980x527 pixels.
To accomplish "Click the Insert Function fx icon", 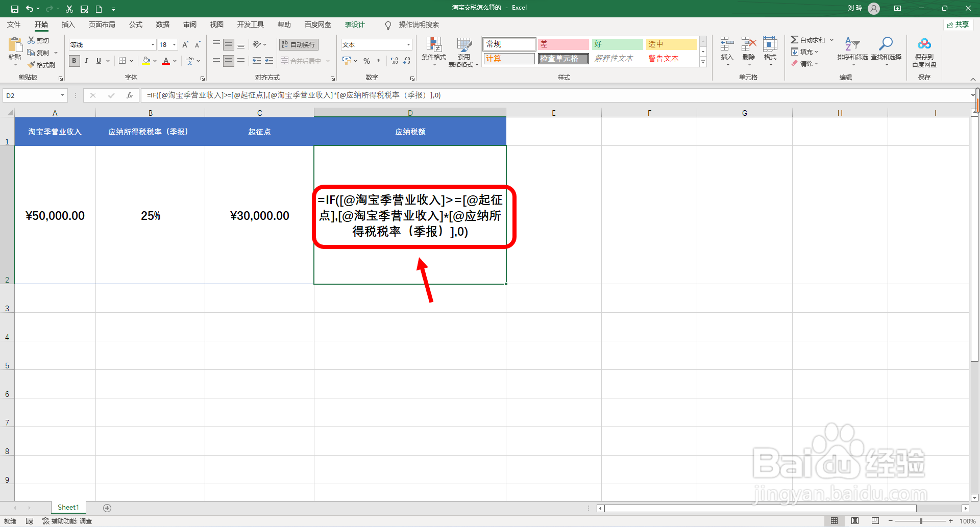I will click(130, 95).
